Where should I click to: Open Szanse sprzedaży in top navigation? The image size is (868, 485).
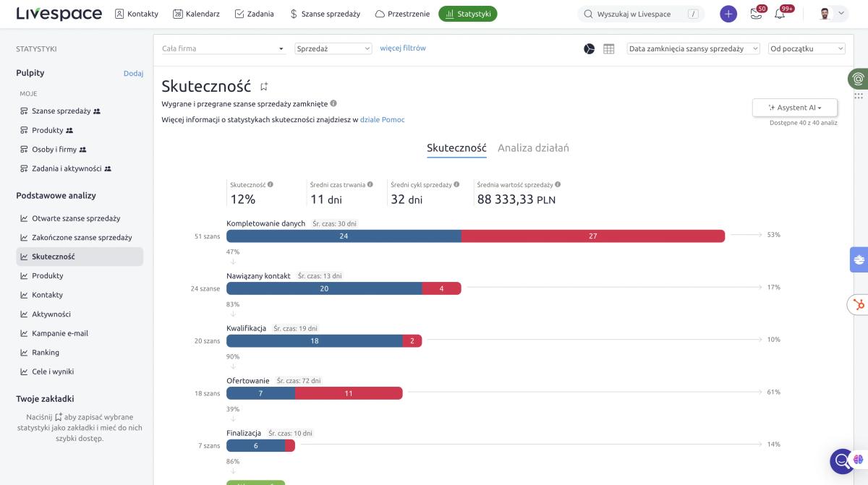(325, 14)
